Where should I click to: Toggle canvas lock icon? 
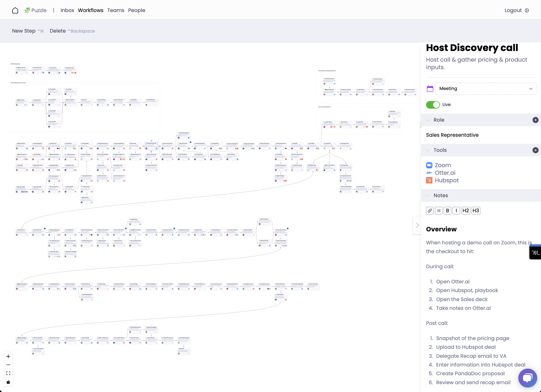pos(8,382)
